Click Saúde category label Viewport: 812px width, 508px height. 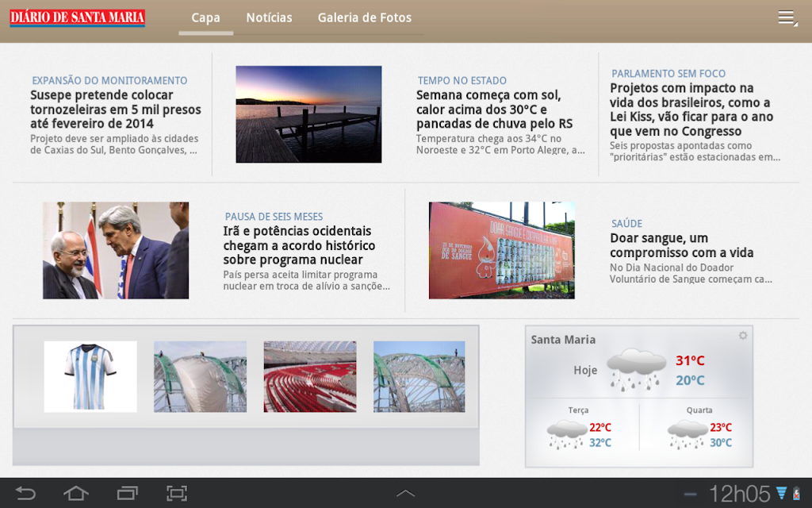[626, 224]
